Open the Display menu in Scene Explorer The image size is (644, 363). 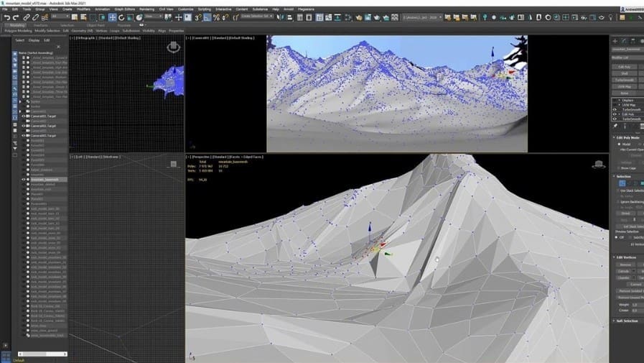tap(34, 40)
